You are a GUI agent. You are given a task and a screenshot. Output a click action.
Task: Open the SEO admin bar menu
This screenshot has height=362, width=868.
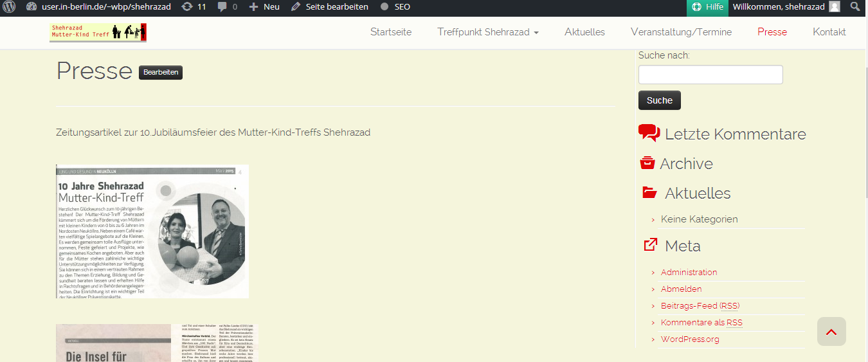[395, 7]
